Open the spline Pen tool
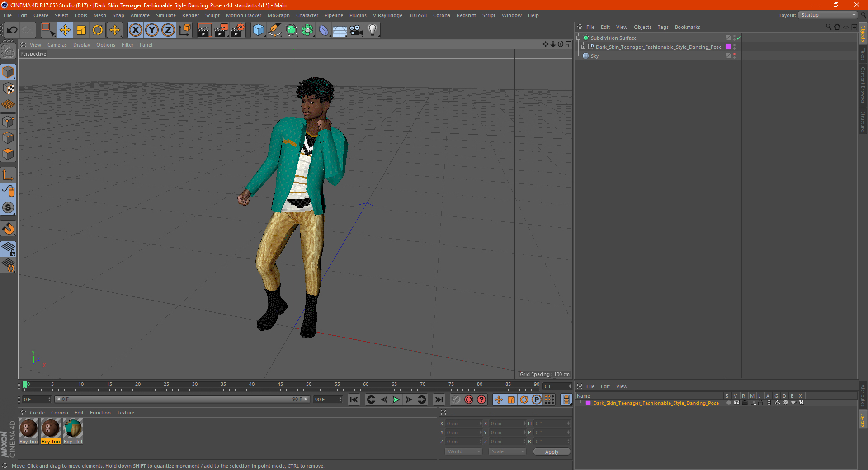868x470 pixels. coord(274,30)
